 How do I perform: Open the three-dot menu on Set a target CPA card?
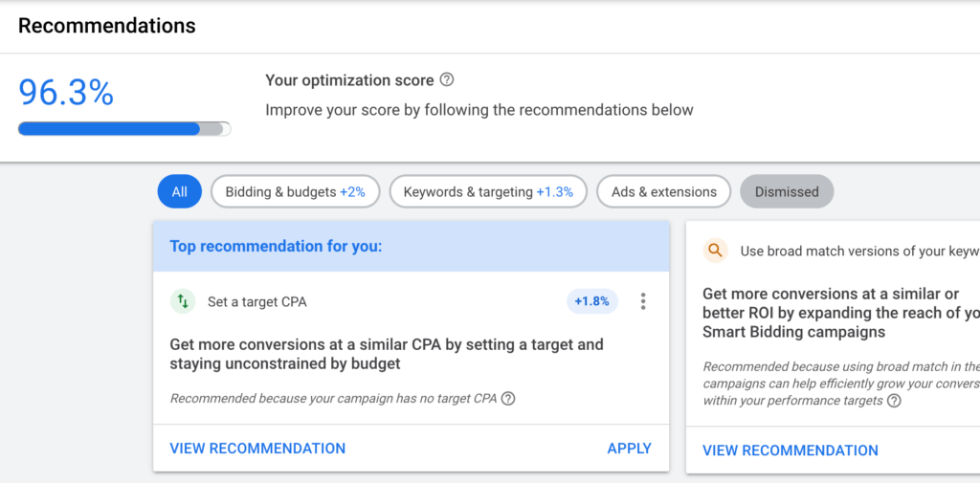(x=643, y=302)
